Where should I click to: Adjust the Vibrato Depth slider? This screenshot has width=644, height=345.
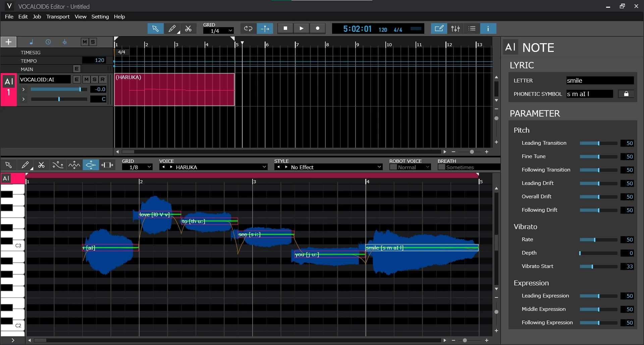(x=598, y=253)
